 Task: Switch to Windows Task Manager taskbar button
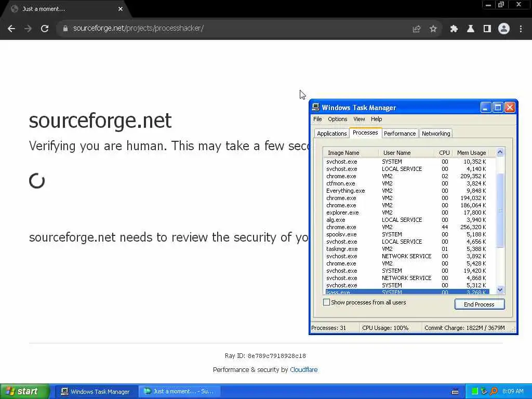coord(96,392)
